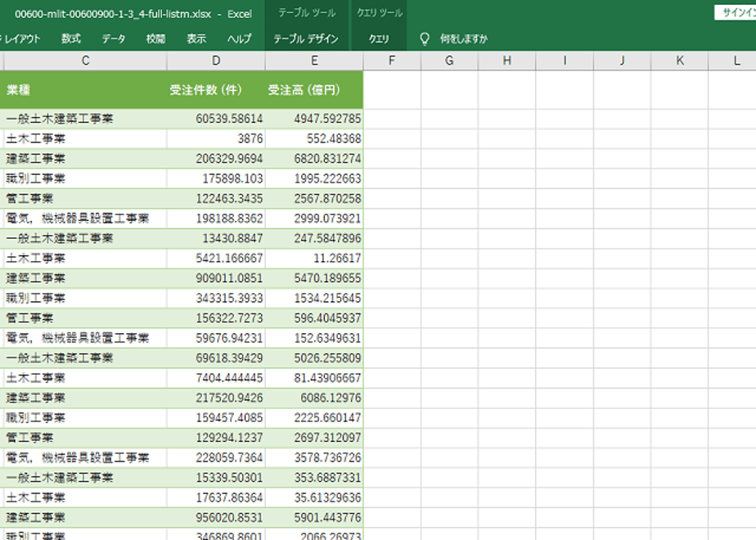The image size is (756, 540).
Task: Click the cell containing 15339.50301
Action: coord(216,477)
